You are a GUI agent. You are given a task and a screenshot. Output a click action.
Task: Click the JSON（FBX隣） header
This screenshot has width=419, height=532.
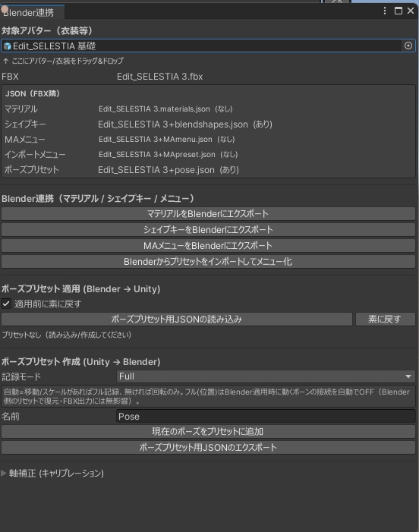click(33, 93)
